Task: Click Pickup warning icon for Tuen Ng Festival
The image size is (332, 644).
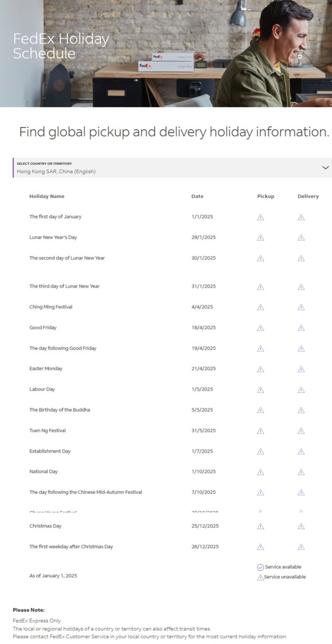Action: [260, 431]
